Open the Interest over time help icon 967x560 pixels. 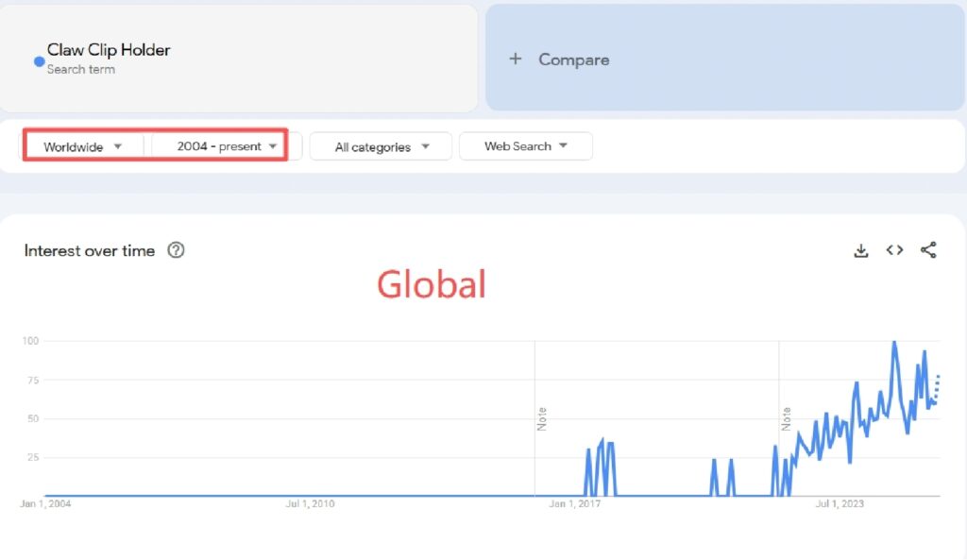176,250
